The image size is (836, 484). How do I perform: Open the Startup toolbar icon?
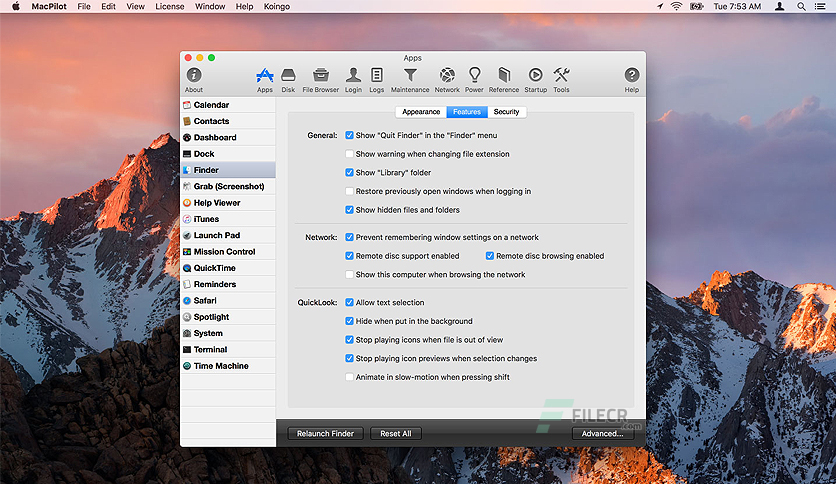535,80
